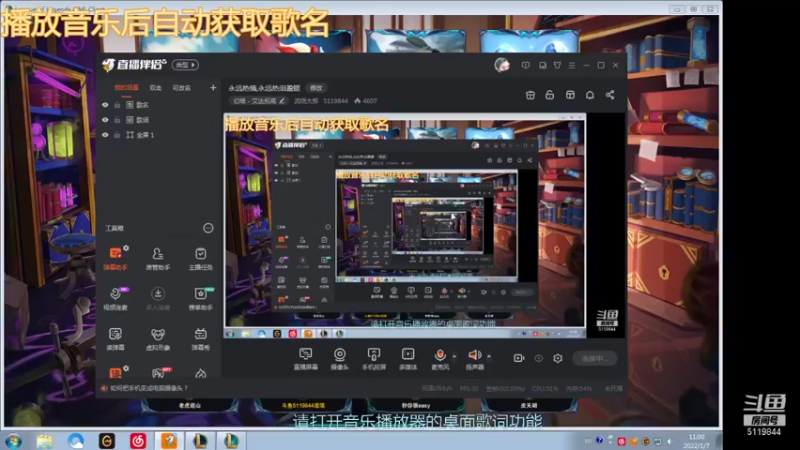Open the notification bell
The height and width of the screenshot is (450, 800).
click(x=590, y=95)
